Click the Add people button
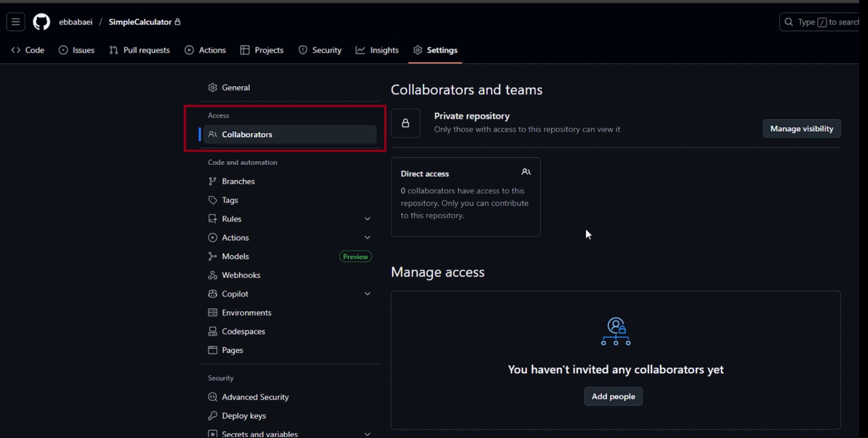Viewport: 868px width, 438px height. tap(613, 397)
